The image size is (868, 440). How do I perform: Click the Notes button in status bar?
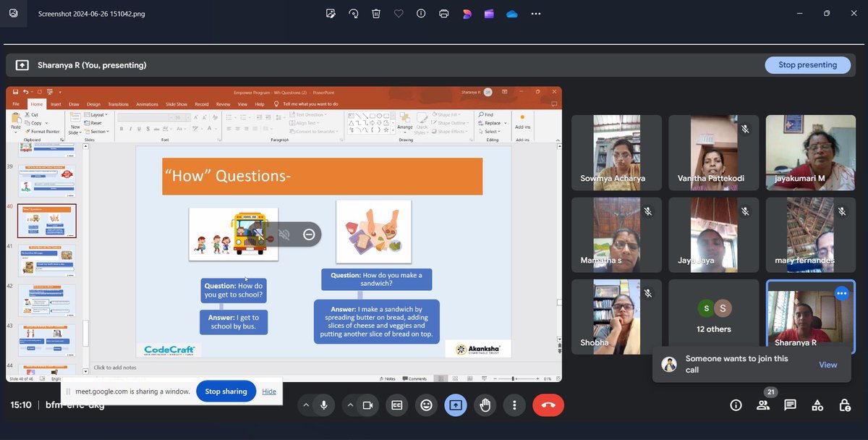click(387, 378)
